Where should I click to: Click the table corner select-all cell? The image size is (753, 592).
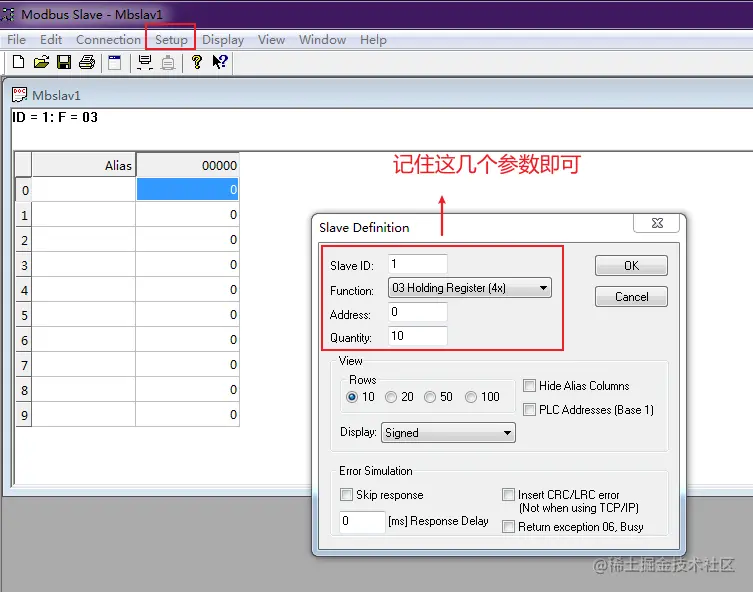click(x=24, y=165)
